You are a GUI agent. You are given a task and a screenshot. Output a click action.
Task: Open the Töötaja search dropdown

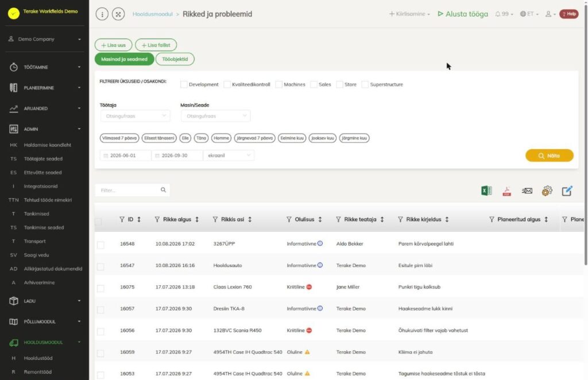135,116
